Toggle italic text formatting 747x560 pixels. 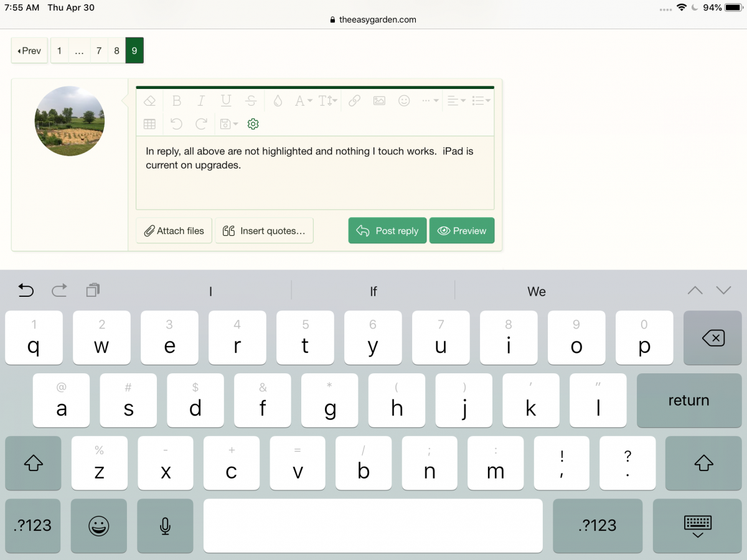coord(201,101)
